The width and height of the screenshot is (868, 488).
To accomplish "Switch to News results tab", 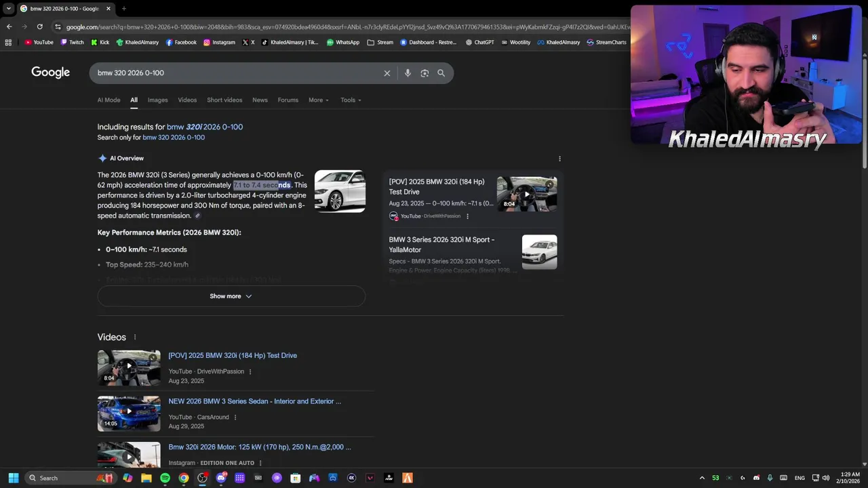I will point(260,100).
